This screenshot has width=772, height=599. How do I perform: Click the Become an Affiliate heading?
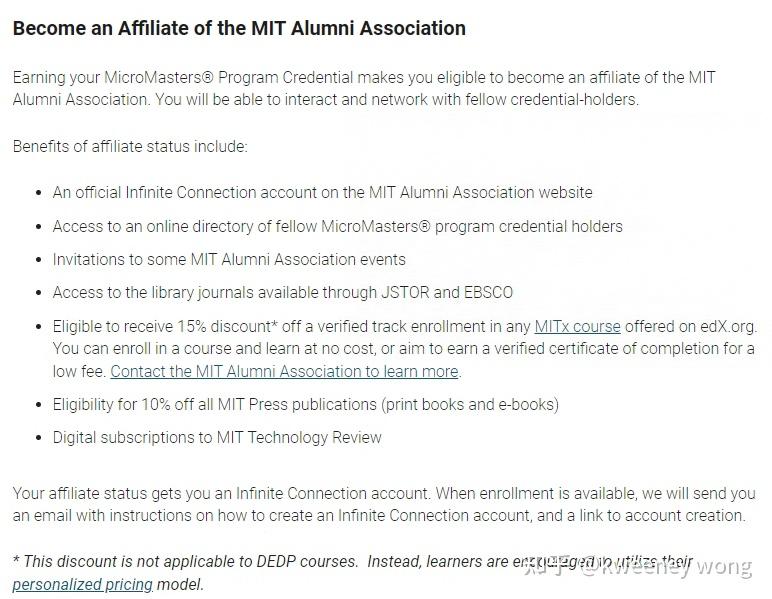click(239, 28)
